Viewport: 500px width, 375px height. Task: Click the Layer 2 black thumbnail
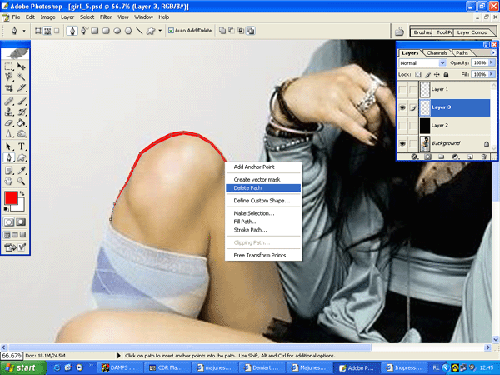pyautogui.click(x=425, y=126)
